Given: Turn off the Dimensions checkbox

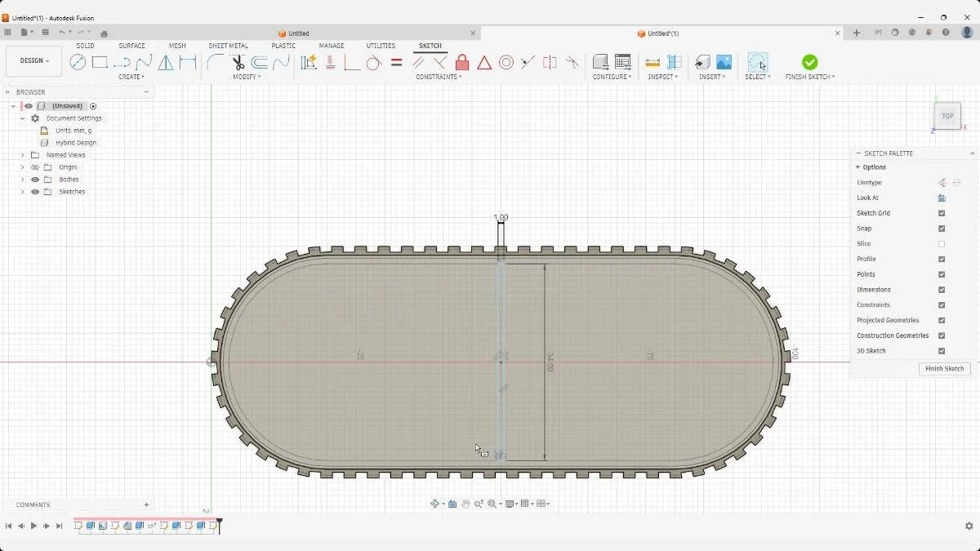Looking at the screenshot, I should [x=942, y=289].
